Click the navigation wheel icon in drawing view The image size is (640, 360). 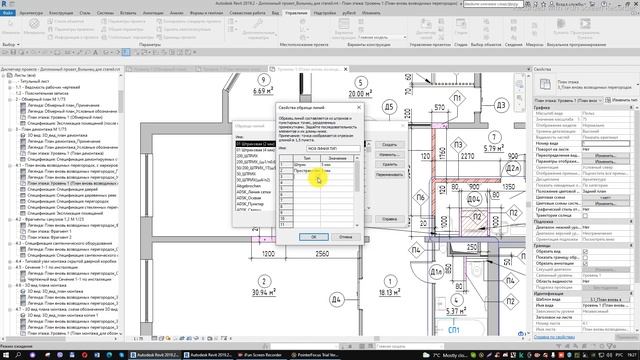pyautogui.click(x=520, y=84)
